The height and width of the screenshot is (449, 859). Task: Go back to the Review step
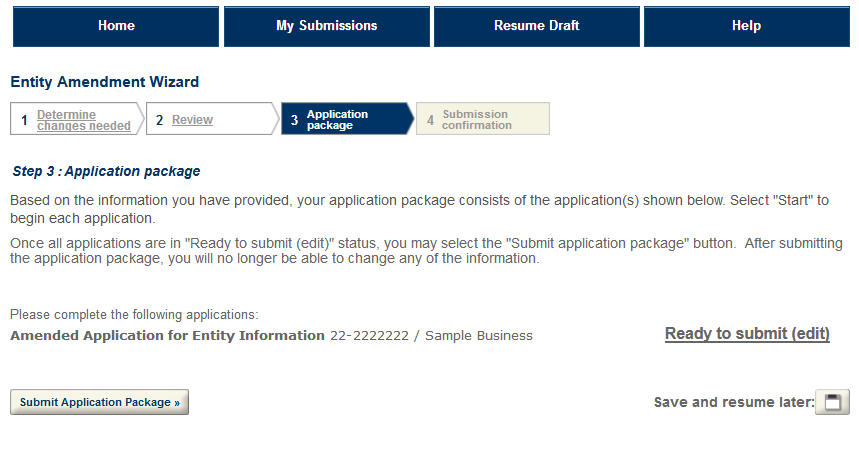(192, 120)
